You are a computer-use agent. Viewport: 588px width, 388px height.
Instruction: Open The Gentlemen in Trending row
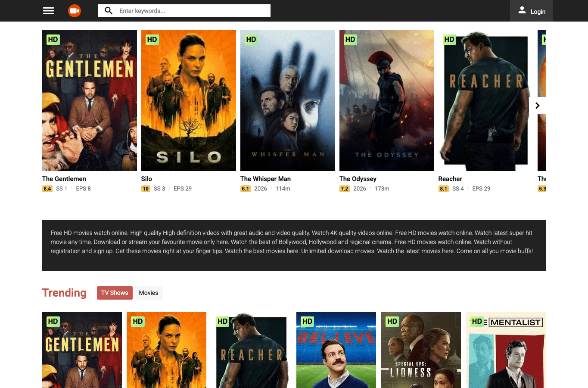(x=82, y=350)
